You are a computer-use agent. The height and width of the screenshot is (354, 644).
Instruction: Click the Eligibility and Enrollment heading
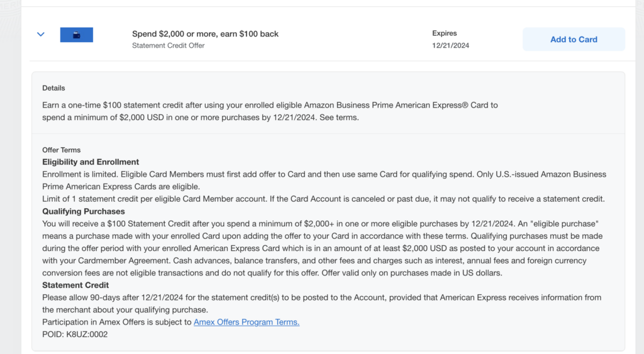pyautogui.click(x=91, y=162)
